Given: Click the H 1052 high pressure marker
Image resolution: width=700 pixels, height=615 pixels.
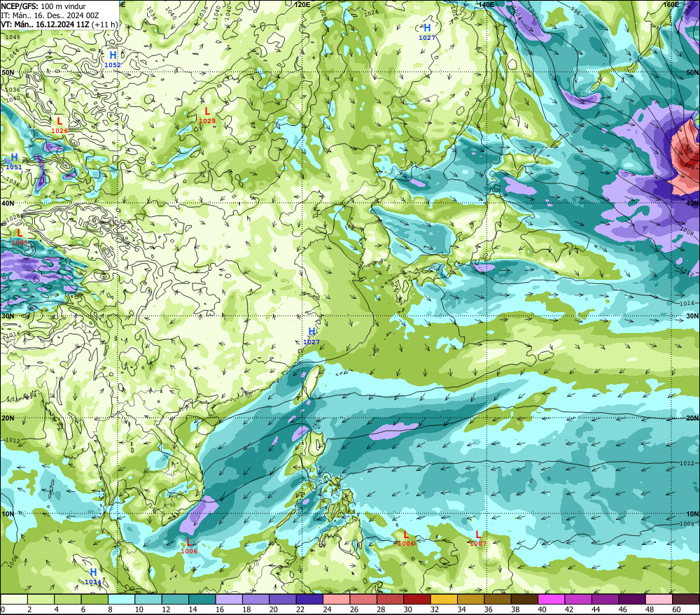Looking at the screenshot, I should click(x=113, y=59).
